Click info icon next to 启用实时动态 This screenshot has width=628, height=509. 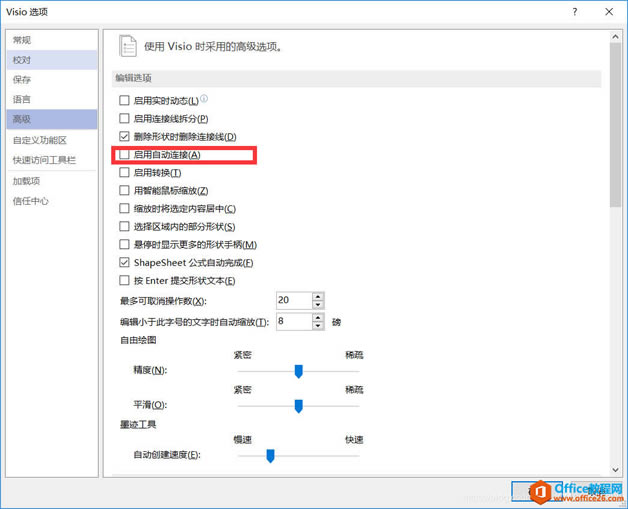204,99
